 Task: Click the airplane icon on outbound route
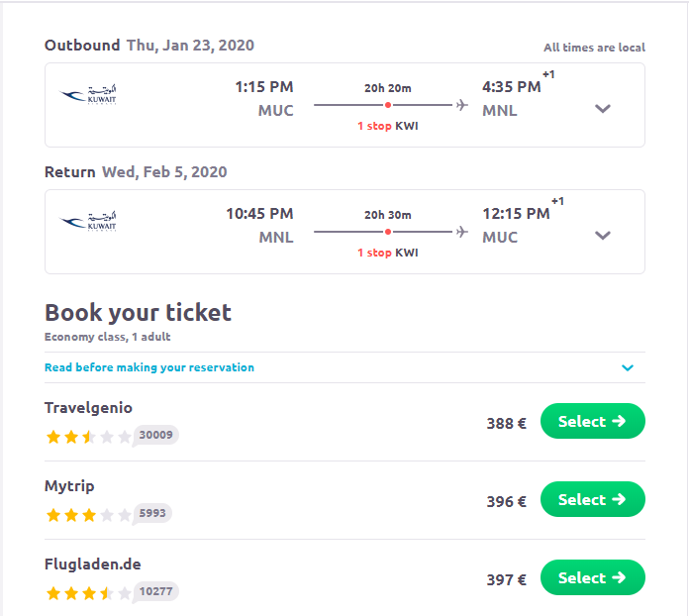[x=461, y=104]
